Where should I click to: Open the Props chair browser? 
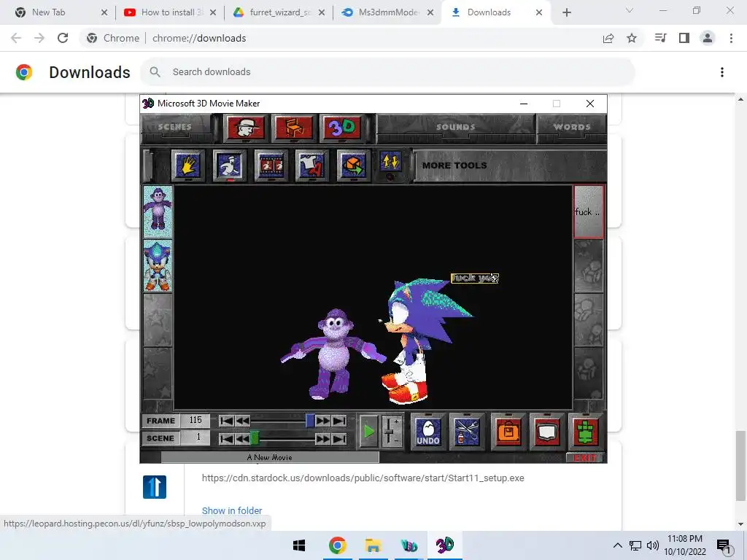pyautogui.click(x=294, y=128)
